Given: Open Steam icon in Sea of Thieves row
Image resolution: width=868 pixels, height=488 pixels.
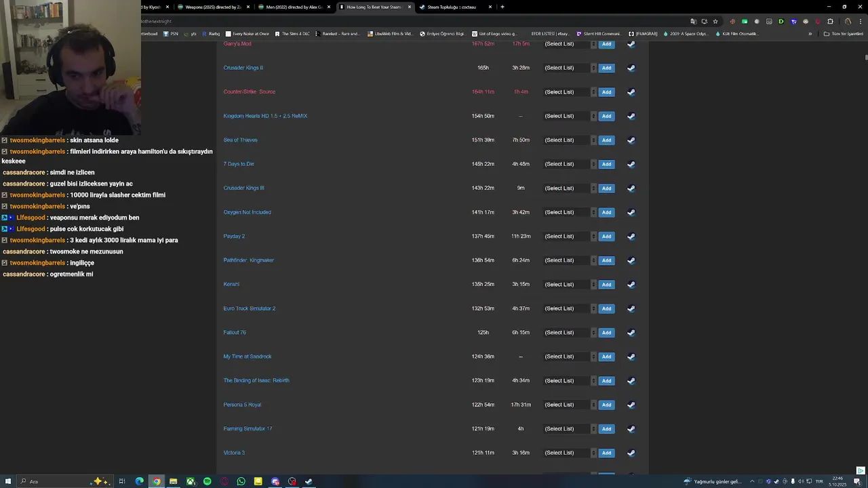Looking at the screenshot, I should (x=631, y=140).
